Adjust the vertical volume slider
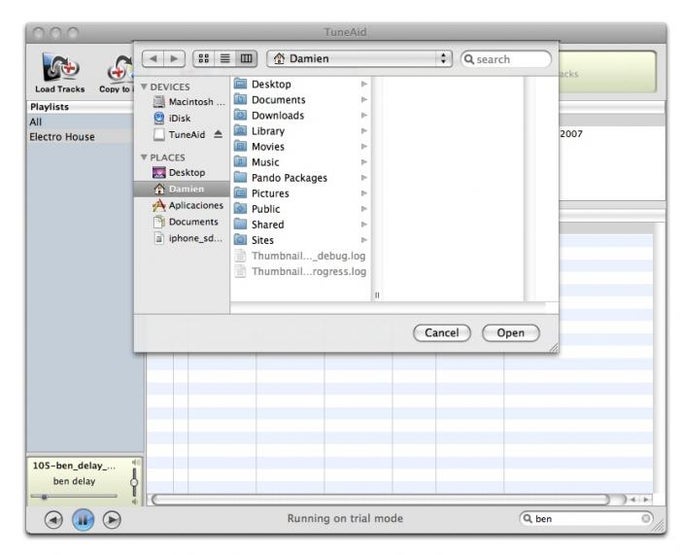The height and width of the screenshot is (555, 680). 134,482
